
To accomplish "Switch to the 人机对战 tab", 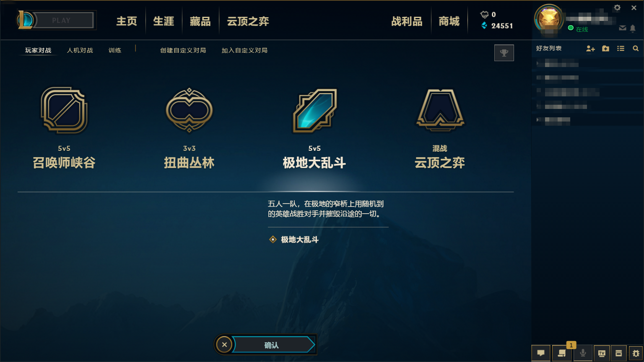I will coord(80,50).
